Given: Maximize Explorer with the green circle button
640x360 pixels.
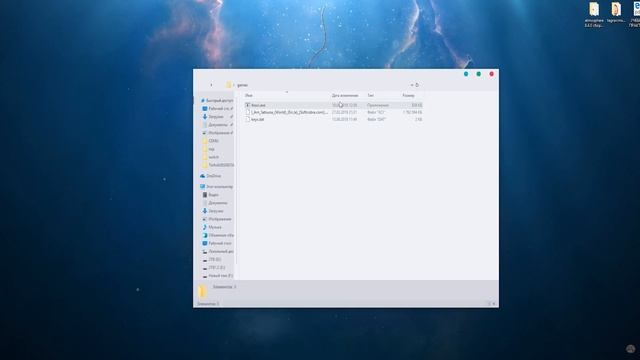Looking at the screenshot, I should point(479,74).
